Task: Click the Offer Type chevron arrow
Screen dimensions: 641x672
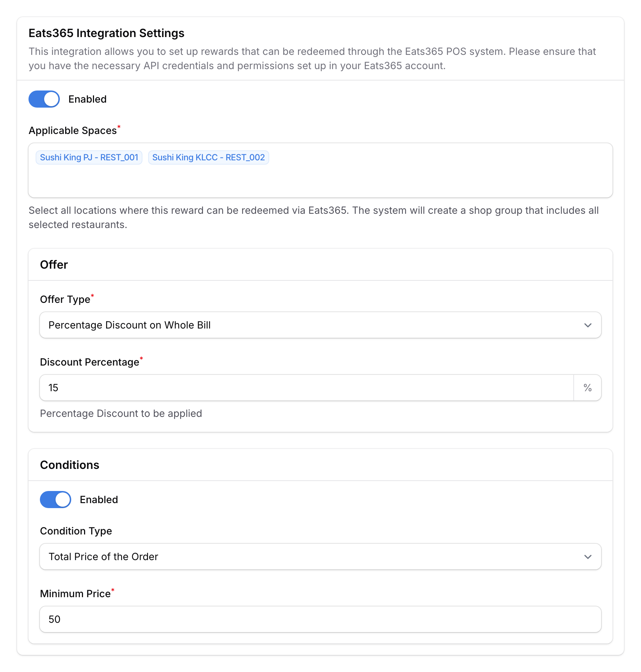Action: point(588,325)
